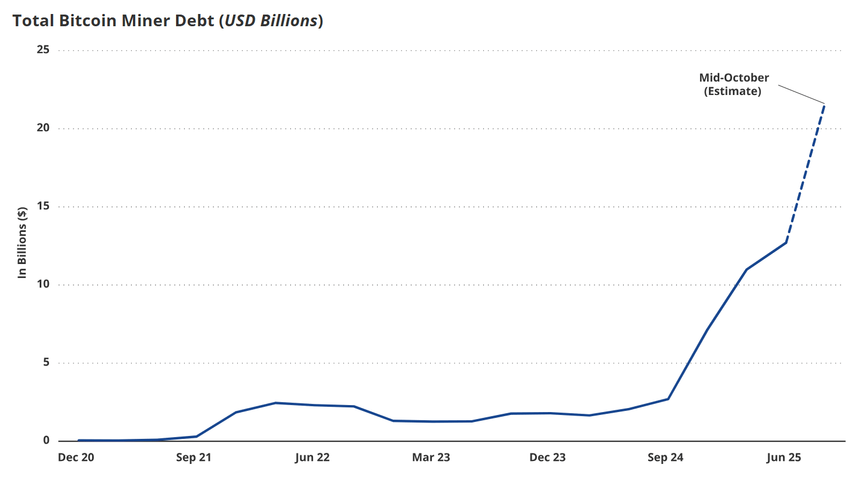The image size is (868, 482).
Task: Click the 'Dec 20' x-axis label
Action: click(76, 458)
